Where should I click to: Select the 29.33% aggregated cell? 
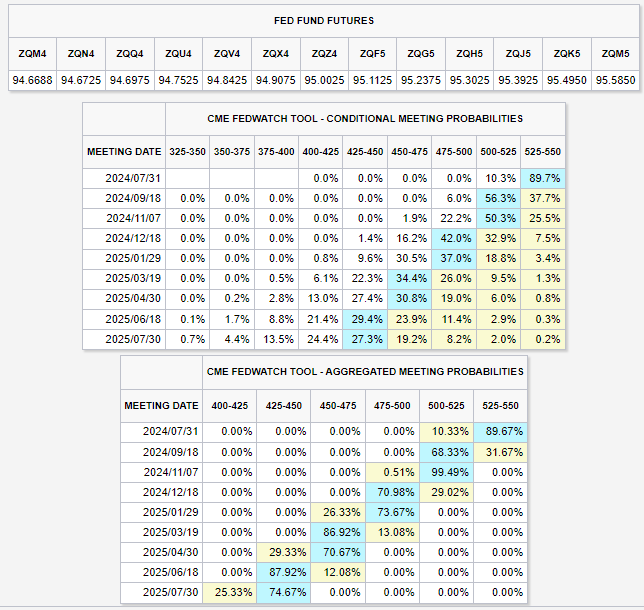click(x=284, y=552)
